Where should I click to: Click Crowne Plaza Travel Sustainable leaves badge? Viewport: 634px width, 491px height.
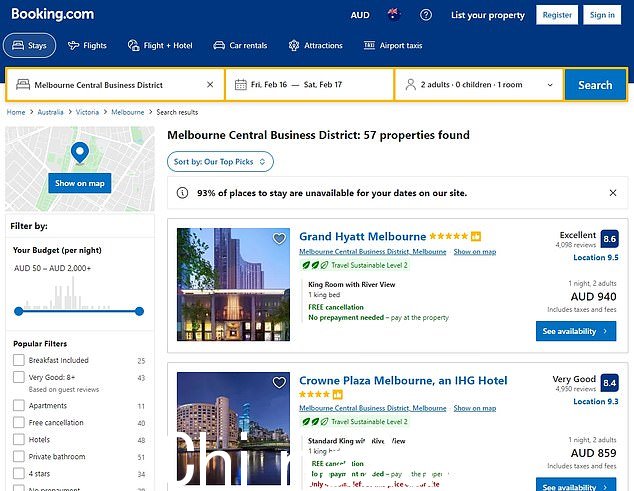tap(355, 421)
